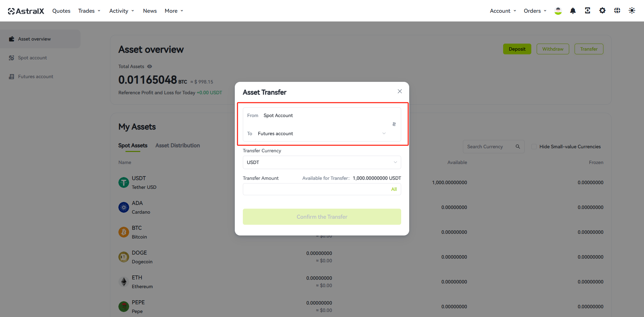
Task: Enable Hide Small-value Currencies checkbox
Action: pyautogui.click(x=534, y=147)
